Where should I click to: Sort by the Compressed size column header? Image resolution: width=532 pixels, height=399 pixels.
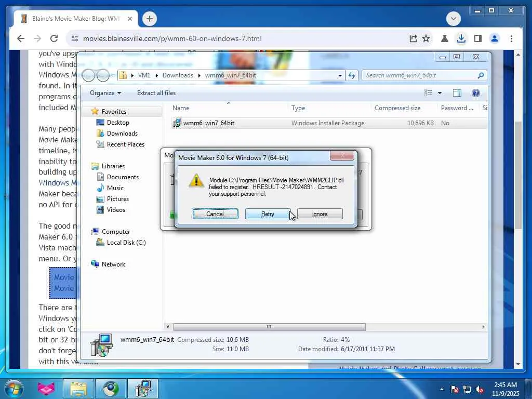pyautogui.click(x=397, y=108)
